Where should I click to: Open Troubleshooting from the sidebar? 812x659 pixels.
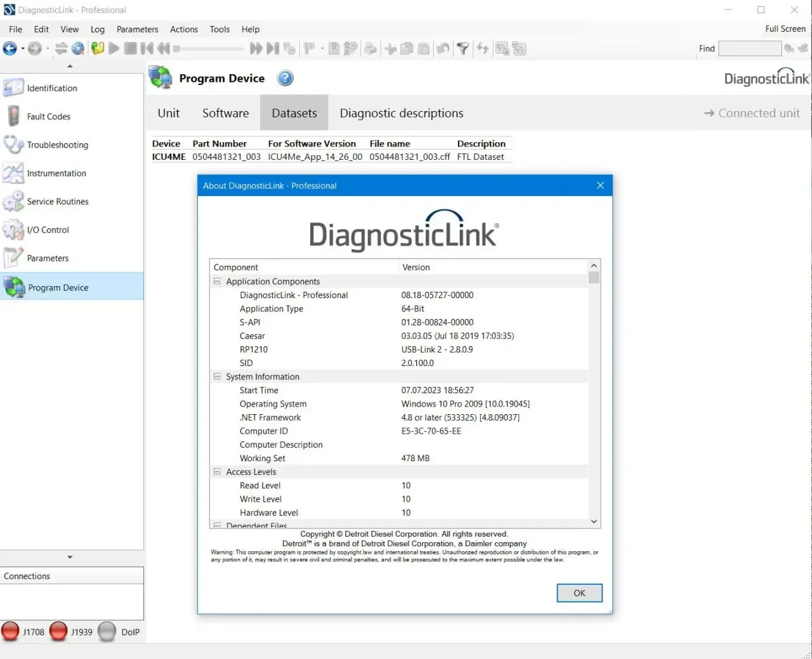tap(57, 145)
